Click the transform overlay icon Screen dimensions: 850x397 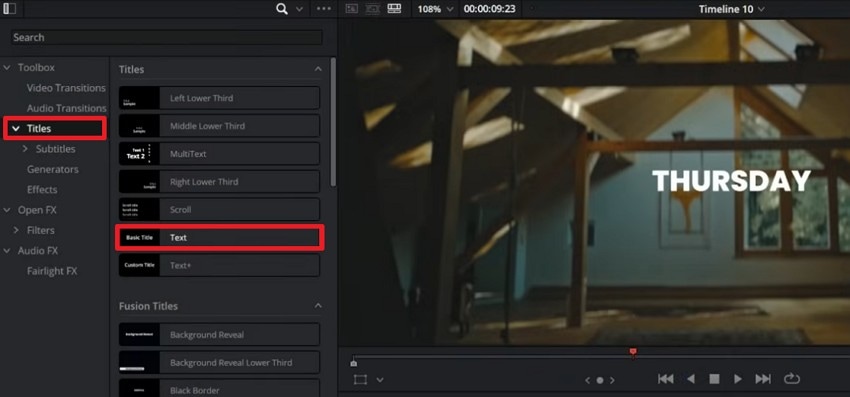click(x=360, y=380)
